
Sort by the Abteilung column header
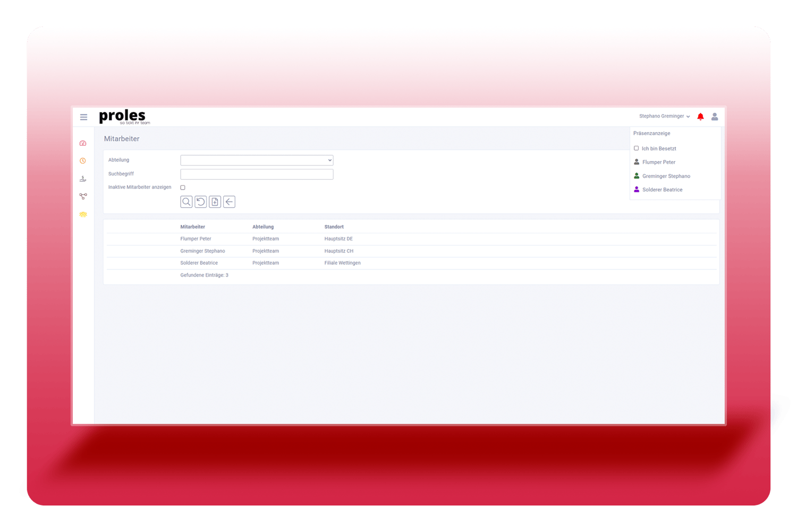pyautogui.click(x=263, y=227)
